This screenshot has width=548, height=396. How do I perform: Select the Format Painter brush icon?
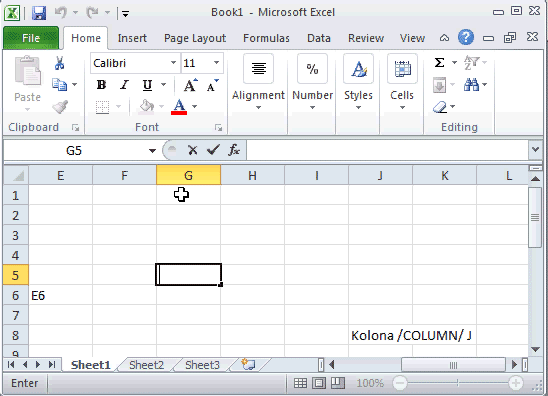60,107
